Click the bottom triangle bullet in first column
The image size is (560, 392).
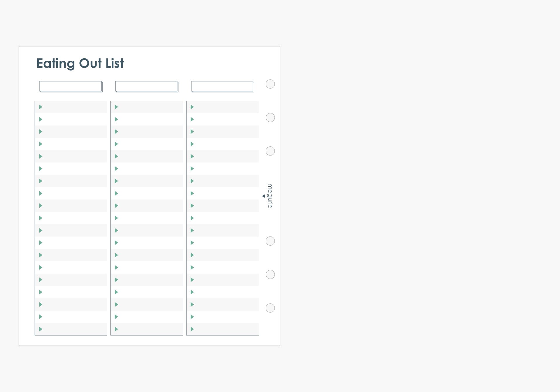(41, 329)
